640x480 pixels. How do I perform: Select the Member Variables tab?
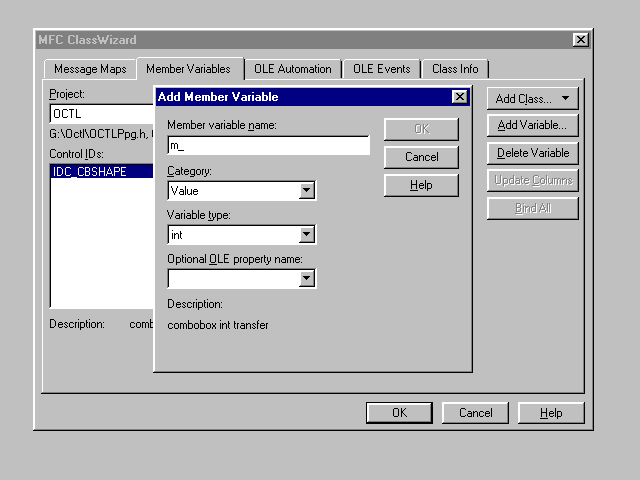[188, 69]
